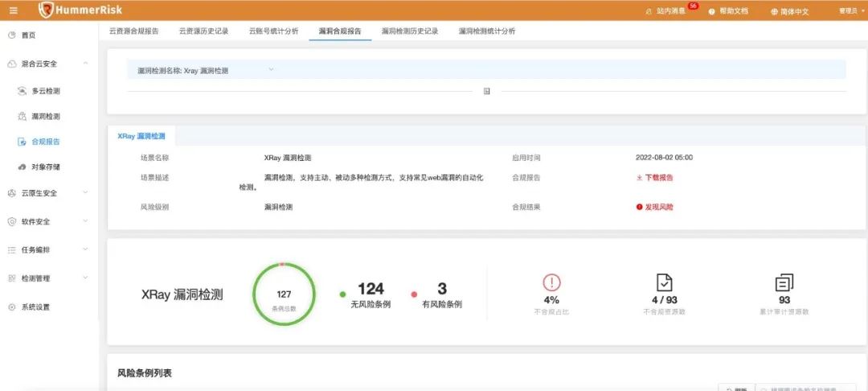Click the 发现风险 compliance result
The image size is (868, 391).
point(659,207)
